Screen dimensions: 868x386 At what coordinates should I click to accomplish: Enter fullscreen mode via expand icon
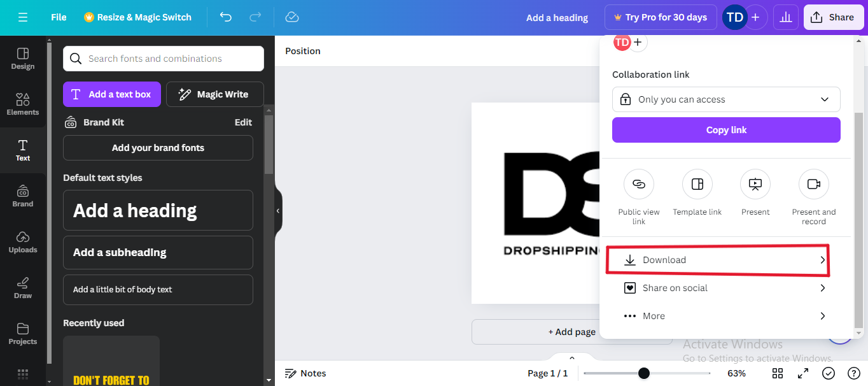point(803,373)
